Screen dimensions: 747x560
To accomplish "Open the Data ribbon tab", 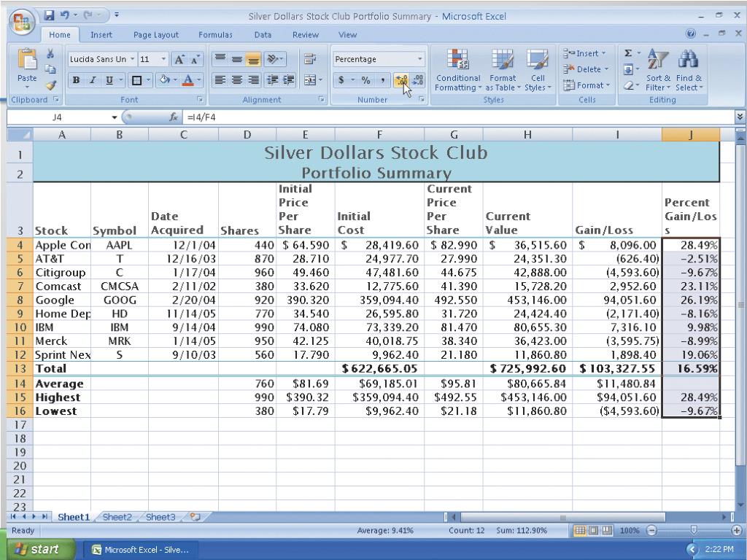I will pos(263,35).
